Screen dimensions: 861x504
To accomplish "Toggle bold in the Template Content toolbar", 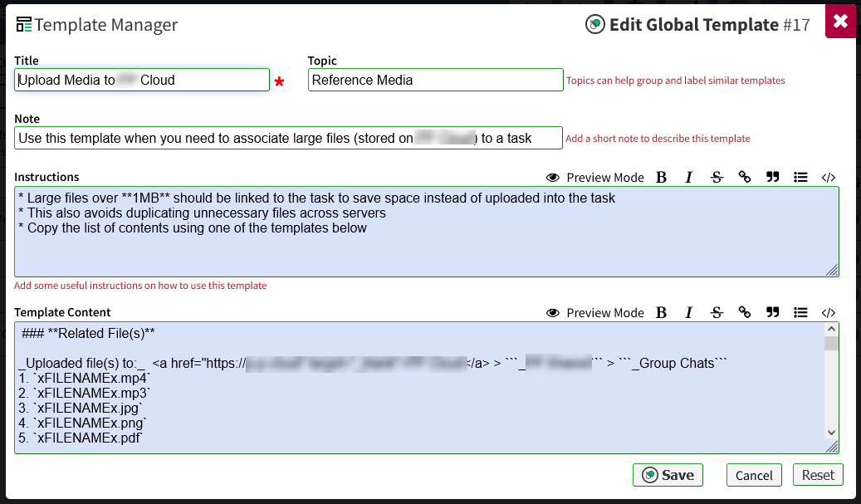I will (x=661, y=312).
